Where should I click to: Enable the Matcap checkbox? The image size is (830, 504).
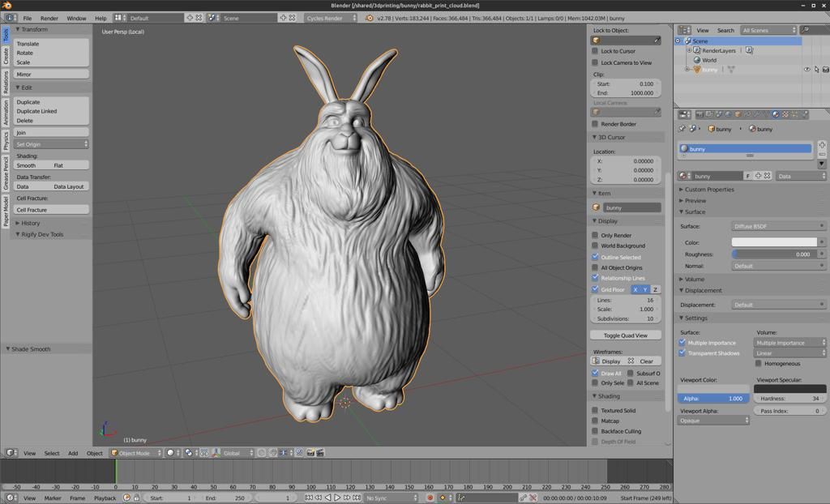pos(595,421)
